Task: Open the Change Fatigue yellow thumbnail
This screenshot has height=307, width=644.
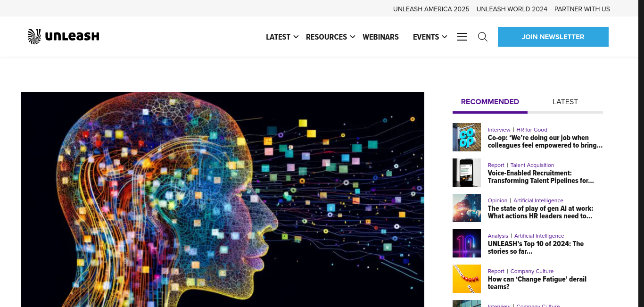Action: (x=467, y=279)
